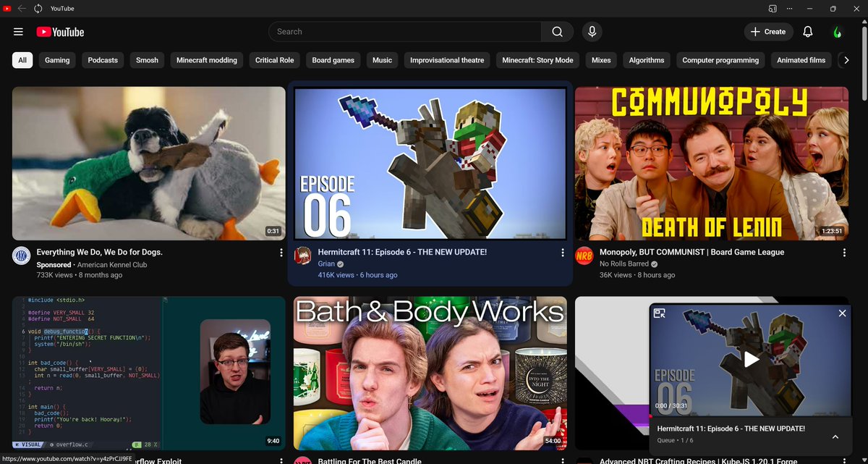The image size is (868, 464).
Task: Select the Minecraft modding chip
Action: click(207, 60)
